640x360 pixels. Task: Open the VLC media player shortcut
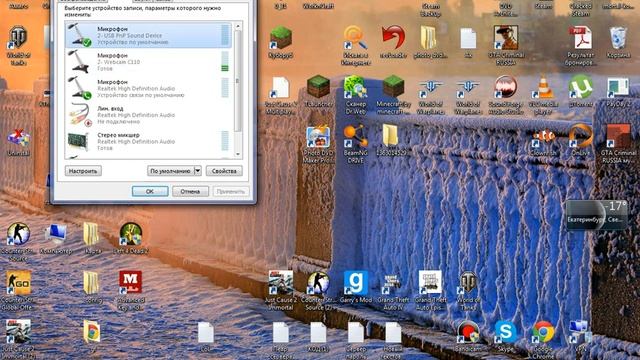click(x=543, y=95)
